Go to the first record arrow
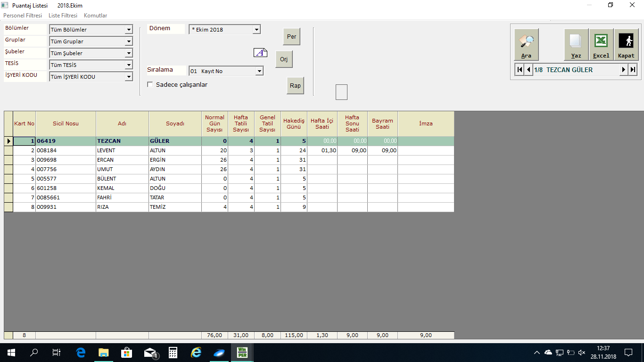The image size is (644, 362). [x=520, y=70]
